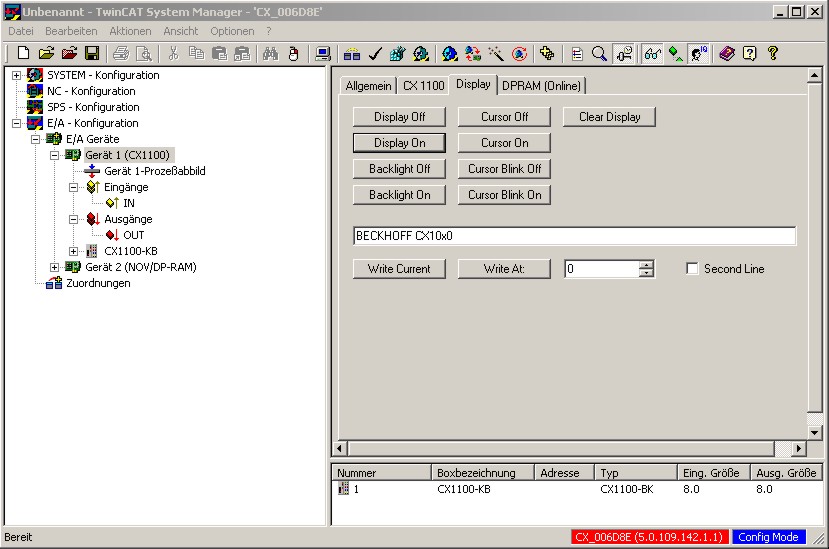
Task: Click the New document toolbar icon
Action: (23, 53)
